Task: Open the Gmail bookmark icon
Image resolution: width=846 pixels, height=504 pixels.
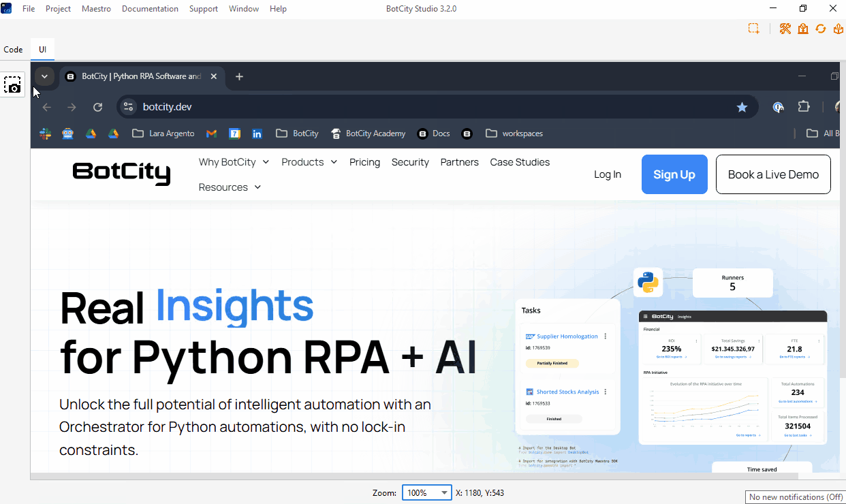Action: point(212,133)
